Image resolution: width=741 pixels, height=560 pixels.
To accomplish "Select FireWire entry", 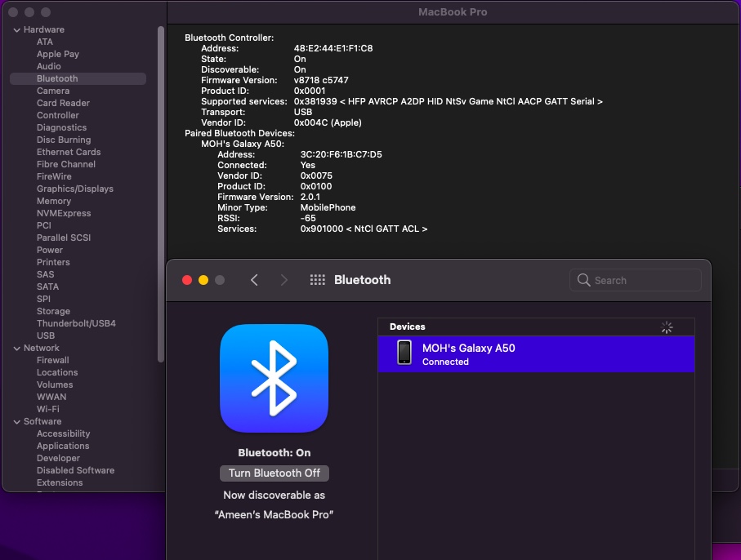I will (x=55, y=176).
